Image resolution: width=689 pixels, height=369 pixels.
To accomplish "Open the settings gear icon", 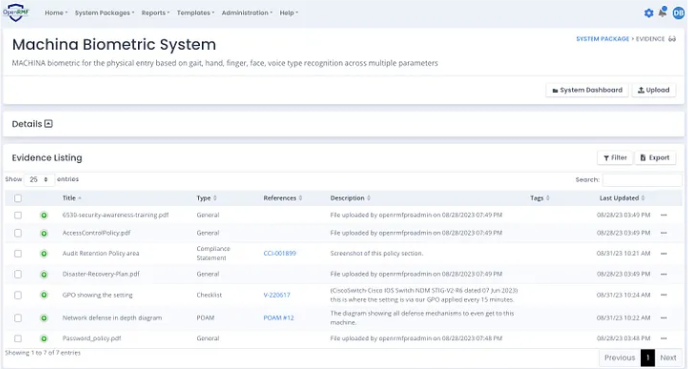I will pyautogui.click(x=649, y=13).
